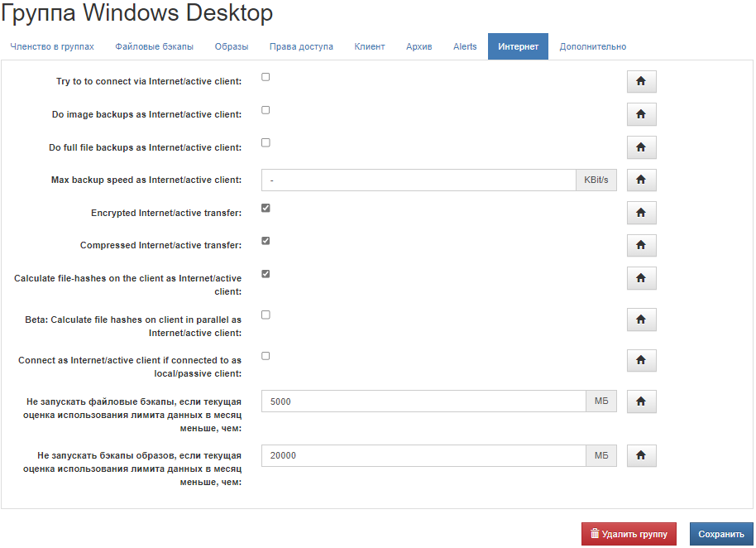Check Connect as Internet/active if local/passive
Viewport: 756px width, 548px height.
pyautogui.click(x=266, y=356)
